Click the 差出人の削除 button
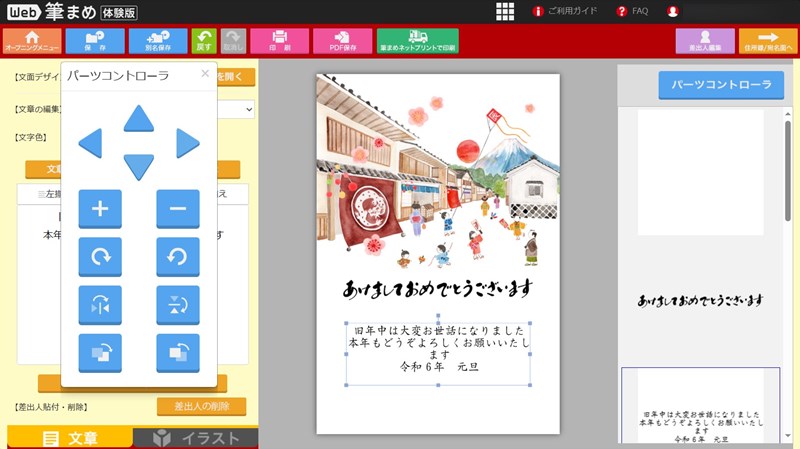Viewport: 800px width, 449px height. coord(202,406)
